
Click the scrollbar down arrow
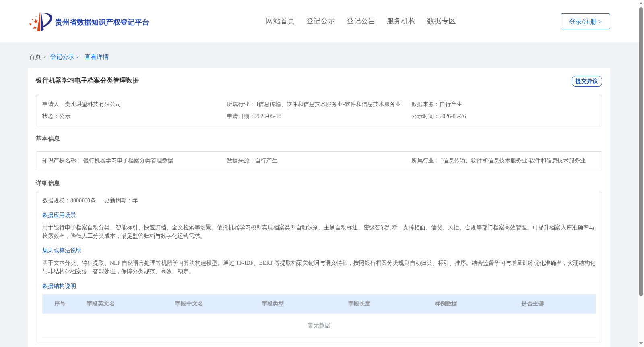(641, 343)
